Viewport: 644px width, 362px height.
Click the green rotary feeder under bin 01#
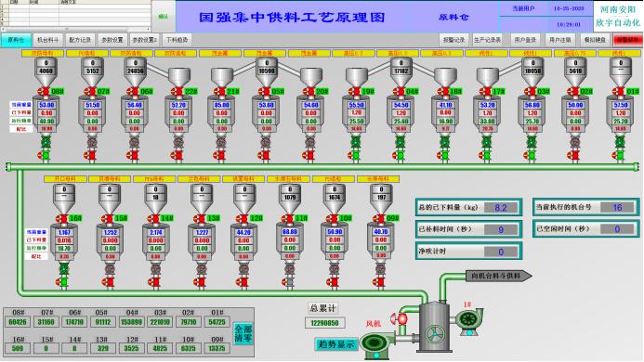pyautogui.click(x=620, y=142)
